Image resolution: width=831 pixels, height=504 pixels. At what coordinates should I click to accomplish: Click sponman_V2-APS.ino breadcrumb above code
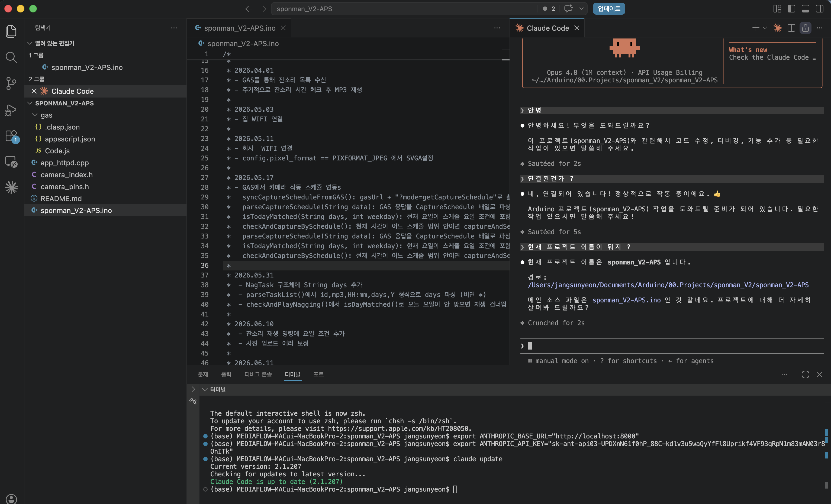tap(243, 43)
